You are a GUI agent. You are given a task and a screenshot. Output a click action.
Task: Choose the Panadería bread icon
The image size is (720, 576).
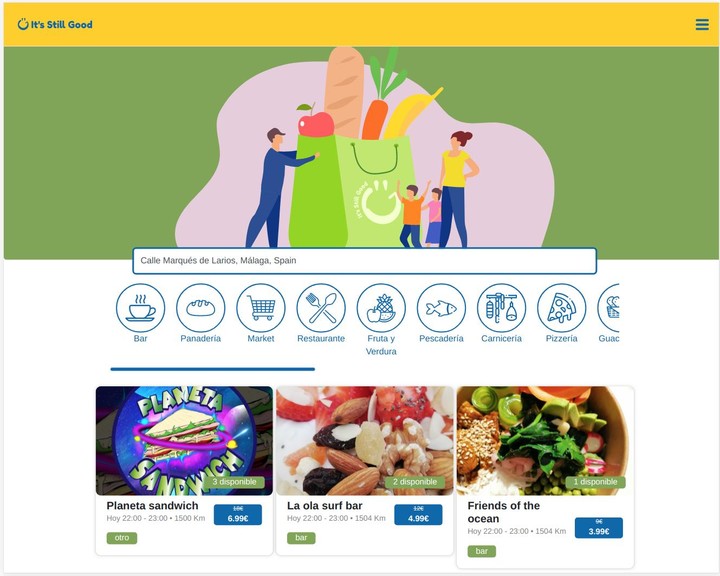point(201,308)
